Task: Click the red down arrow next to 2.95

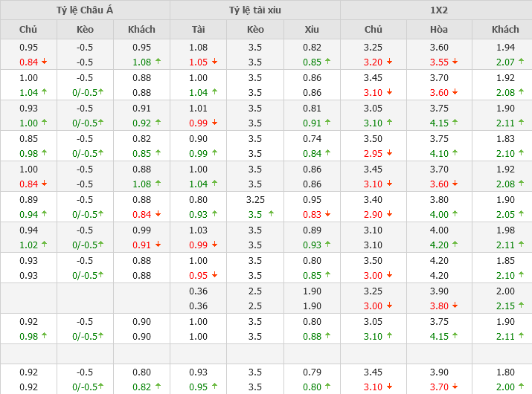Action: pyautogui.click(x=390, y=153)
